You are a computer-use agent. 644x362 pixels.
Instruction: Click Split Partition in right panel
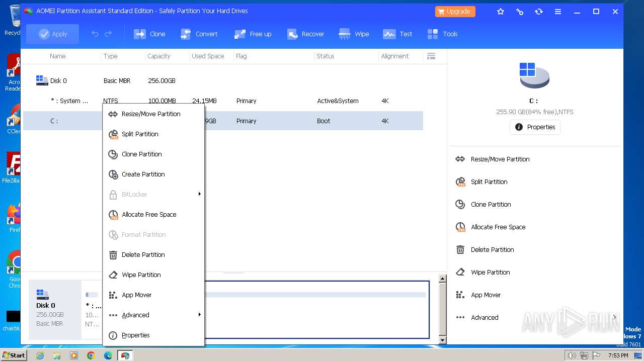point(482,182)
